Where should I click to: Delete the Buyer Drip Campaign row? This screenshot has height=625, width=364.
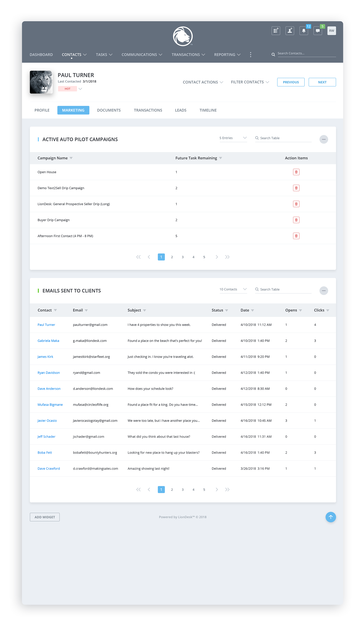[x=296, y=220]
